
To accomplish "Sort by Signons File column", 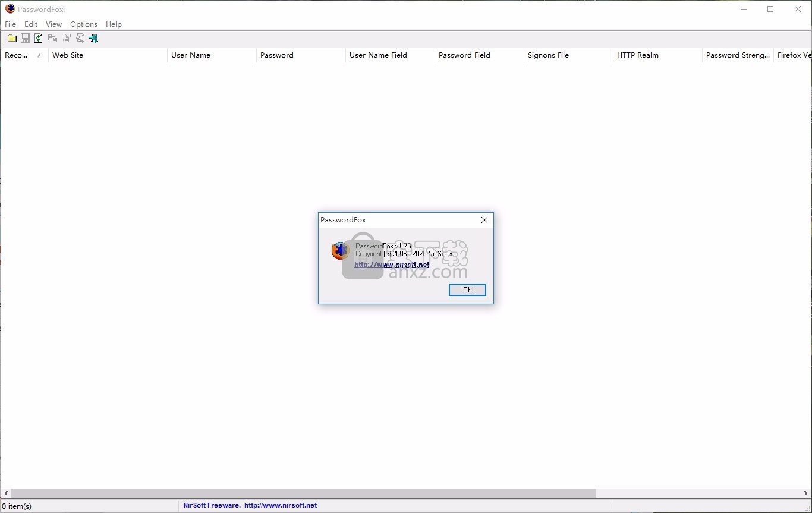I will (568, 55).
